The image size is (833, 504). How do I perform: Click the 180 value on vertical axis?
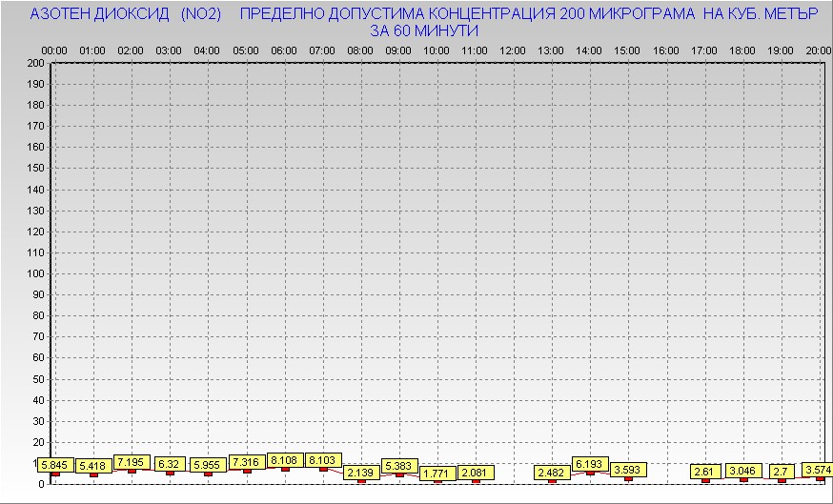(x=35, y=105)
